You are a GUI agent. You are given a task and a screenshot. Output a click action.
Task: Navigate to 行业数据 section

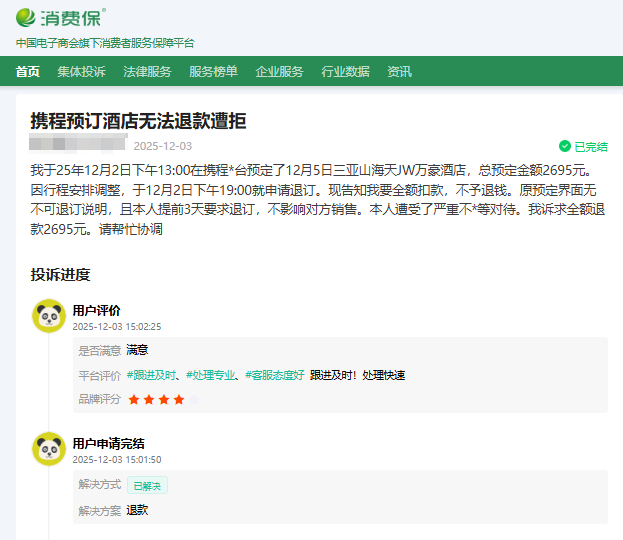pos(345,71)
